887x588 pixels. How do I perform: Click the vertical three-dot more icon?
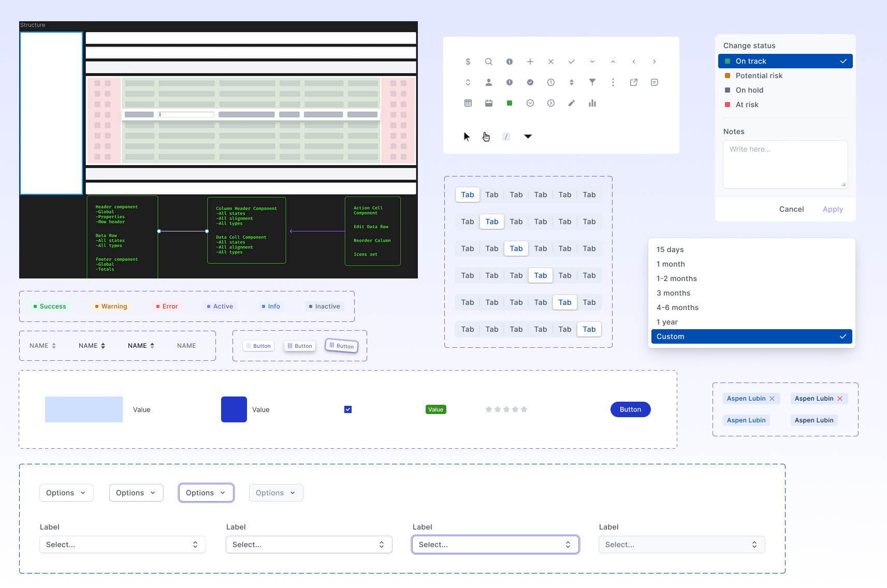[x=613, y=82]
